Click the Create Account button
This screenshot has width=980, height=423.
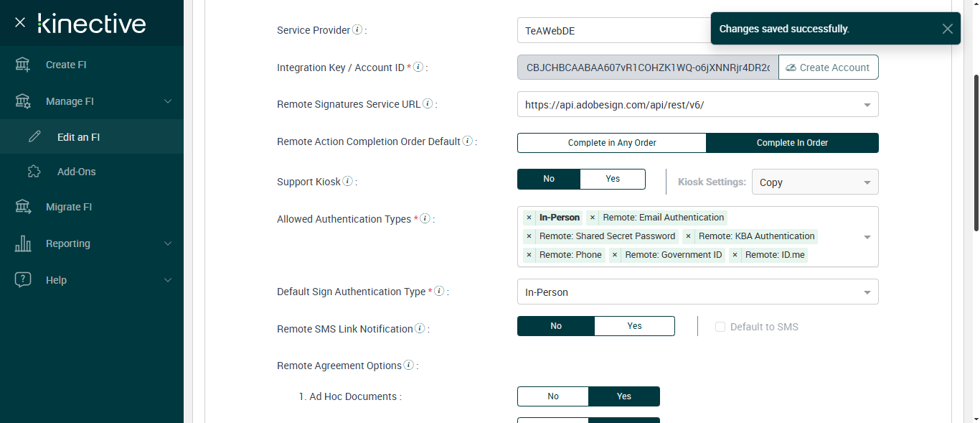(828, 68)
